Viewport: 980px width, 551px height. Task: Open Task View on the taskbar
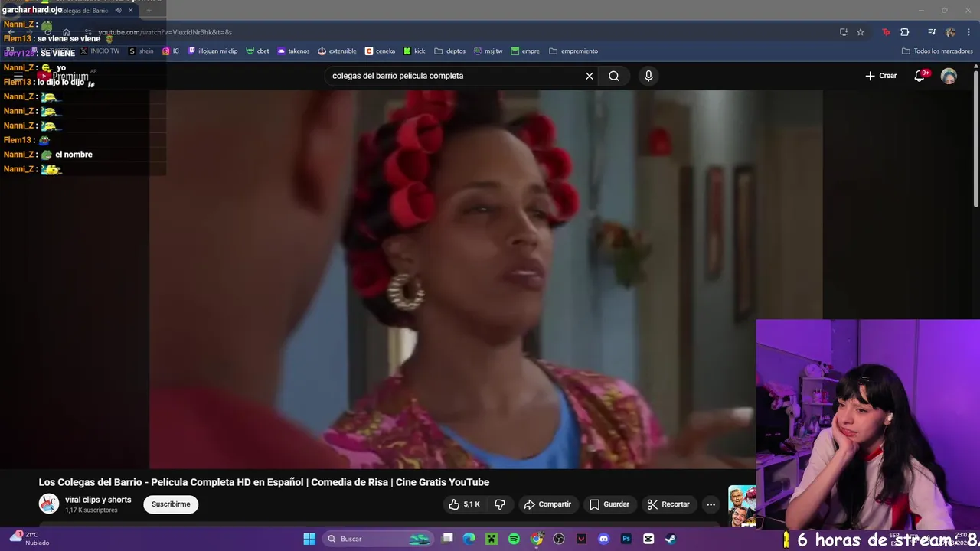pyautogui.click(x=448, y=539)
